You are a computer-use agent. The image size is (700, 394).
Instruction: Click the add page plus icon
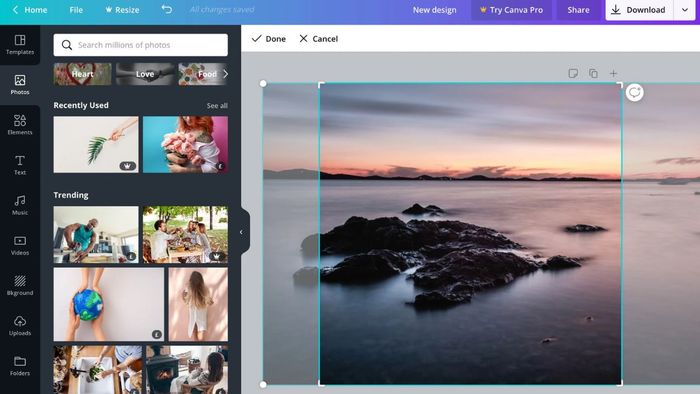click(613, 73)
